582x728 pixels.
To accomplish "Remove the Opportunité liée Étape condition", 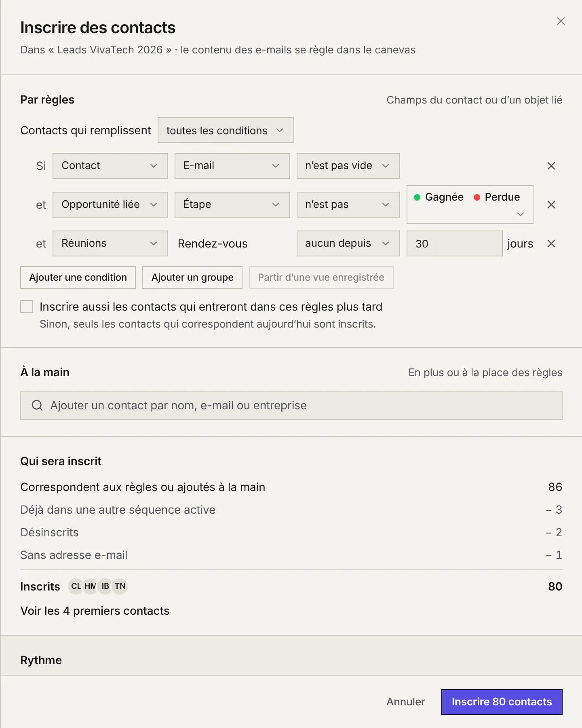I will [551, 205].
